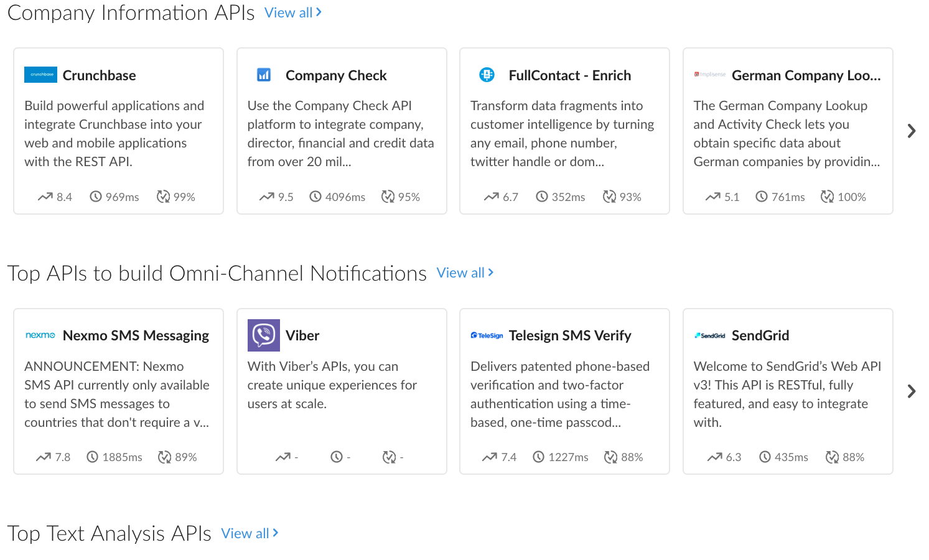Open German Company Lookup title
This screenshot has width=929, height=560.
pyautogui.click(x=806, y=75)
